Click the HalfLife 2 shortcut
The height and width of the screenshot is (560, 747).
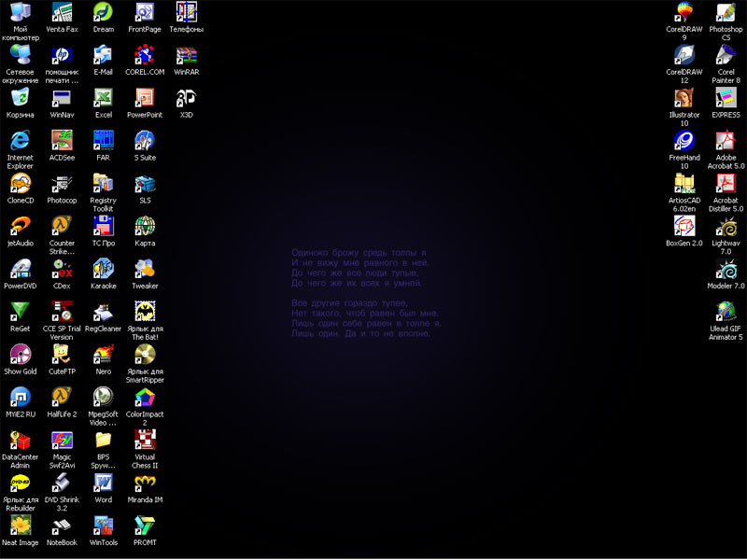pyautogui.click(x=62, y=398)
